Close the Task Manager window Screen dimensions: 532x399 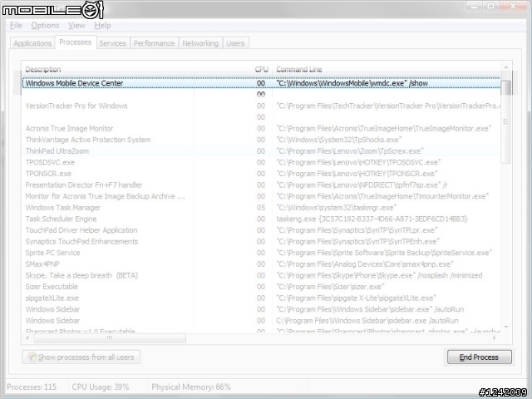point(513,6)
